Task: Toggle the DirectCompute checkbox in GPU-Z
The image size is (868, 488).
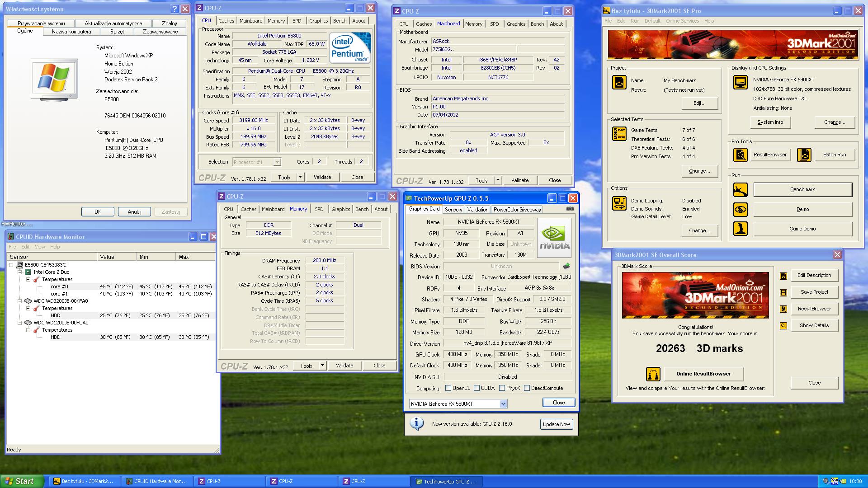Action: (527, 388)
